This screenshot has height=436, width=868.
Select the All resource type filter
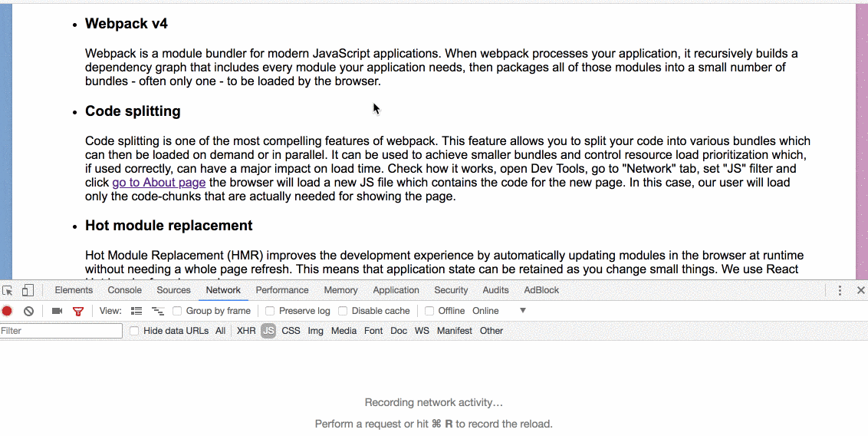[x=220, y=331]
